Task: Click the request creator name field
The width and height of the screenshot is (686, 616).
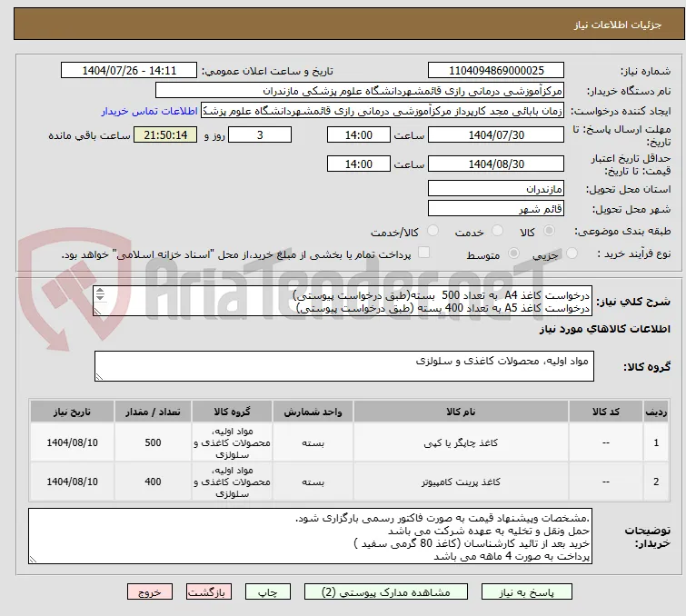Action: [382, 111]
